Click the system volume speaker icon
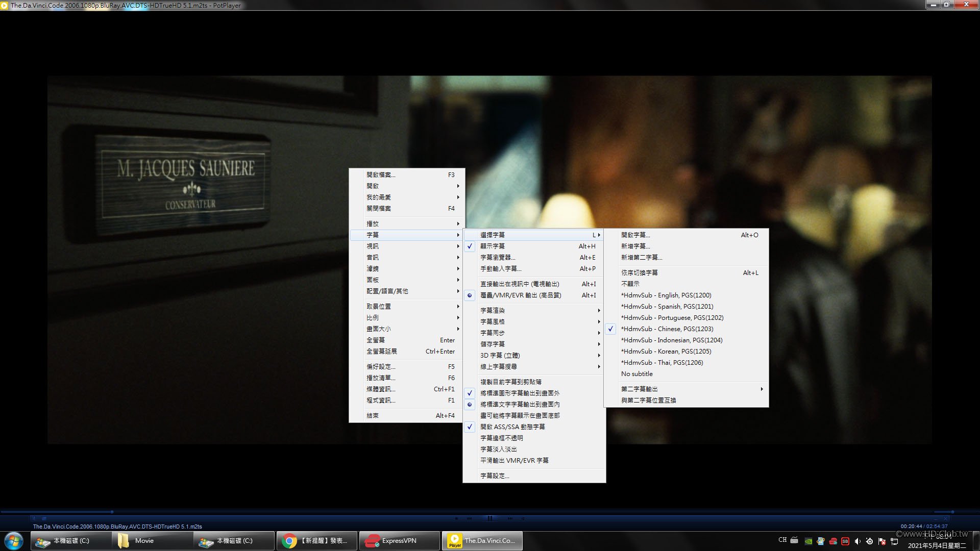The width and height of the screenshot is (980, 551). (857, 541)
